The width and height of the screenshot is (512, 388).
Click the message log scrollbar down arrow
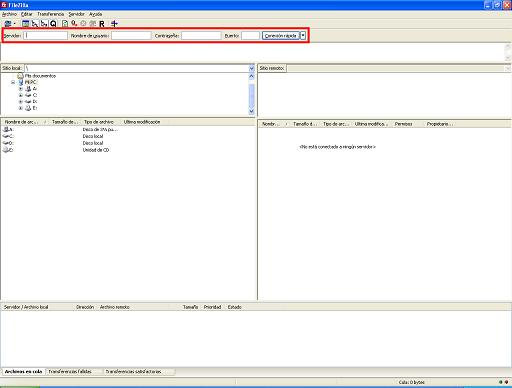pyautogui.click(x=508, y=58)
